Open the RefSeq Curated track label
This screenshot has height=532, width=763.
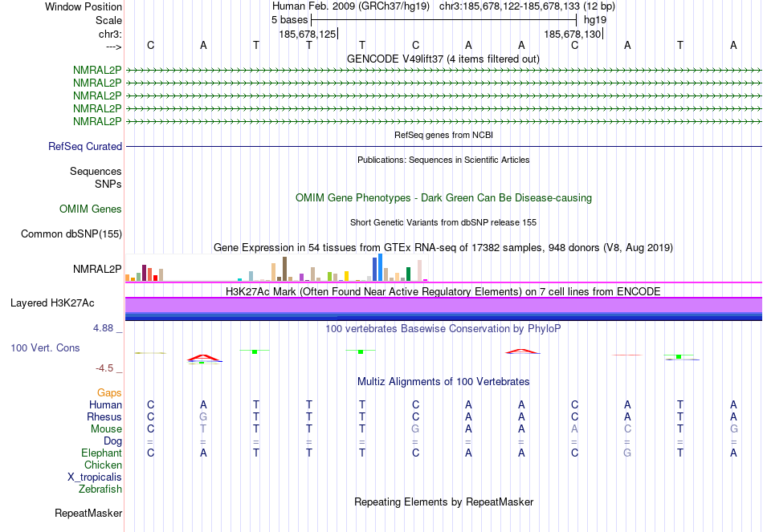[85, 146]
